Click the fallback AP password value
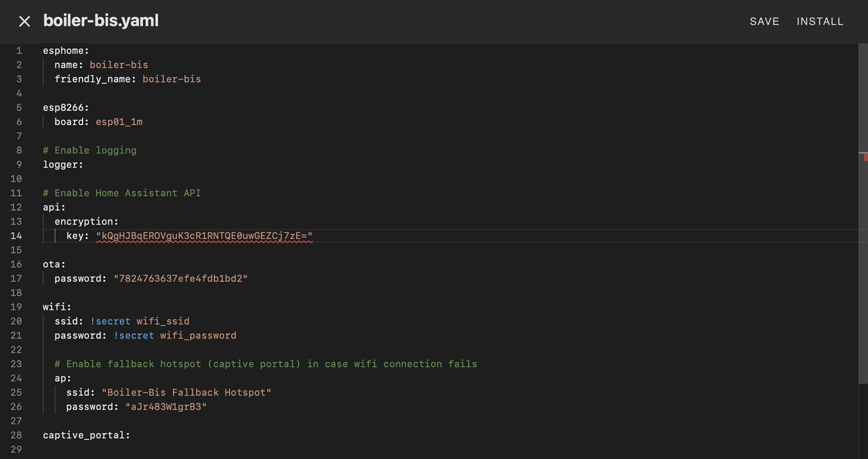The height and width of the screenshot is (459, 868). click(x=166, y=407)
